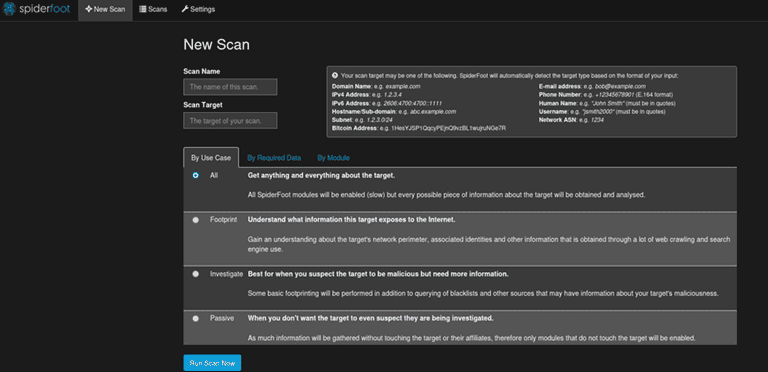Click the SpiderFoot logo
The width and height of the screenshot is (768, 372).
click(x=36, y=9)
